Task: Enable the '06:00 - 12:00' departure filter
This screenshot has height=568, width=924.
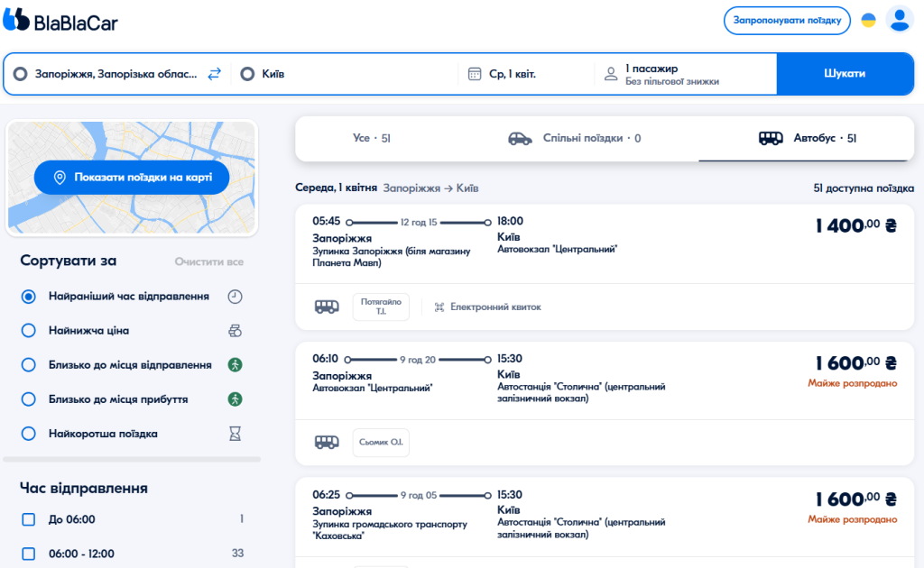Action: 28,554
